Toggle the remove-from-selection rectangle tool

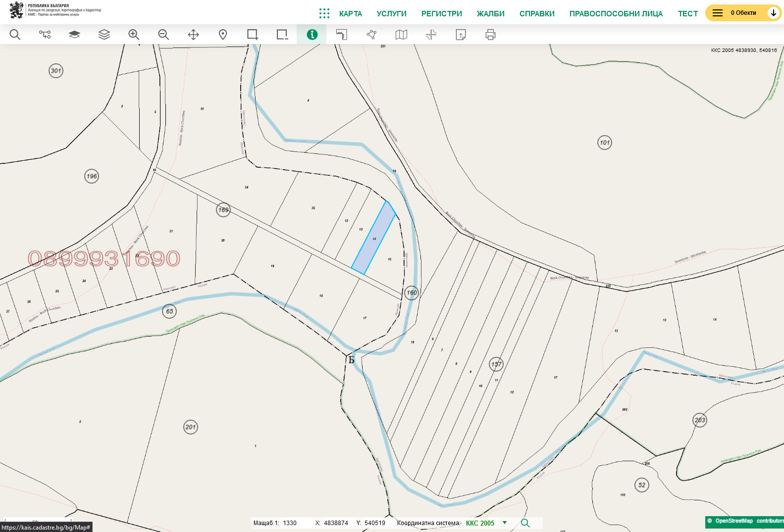tap(282, 35)
